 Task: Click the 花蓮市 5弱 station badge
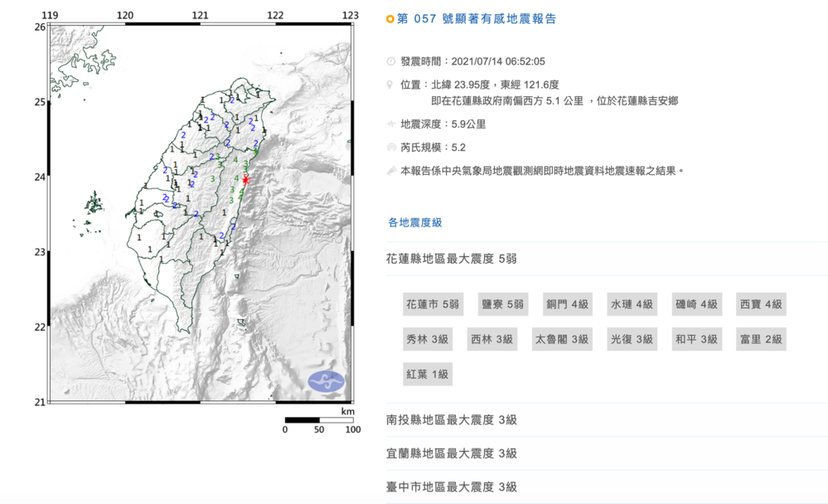(x=433, y=304)
